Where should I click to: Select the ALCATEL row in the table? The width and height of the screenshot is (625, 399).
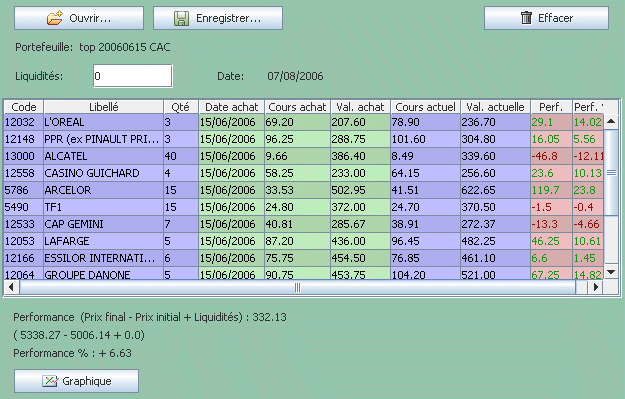tap(304, 156)
